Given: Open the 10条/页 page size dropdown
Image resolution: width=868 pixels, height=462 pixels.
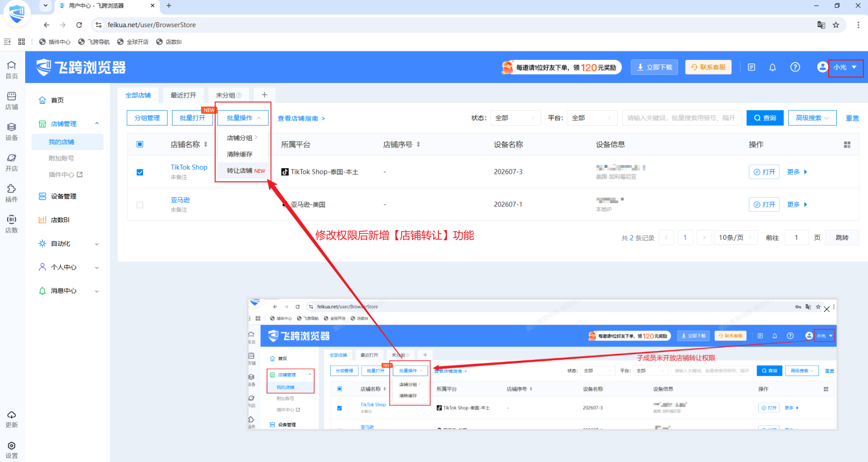Looking at the screenshot, I should 736,238.
